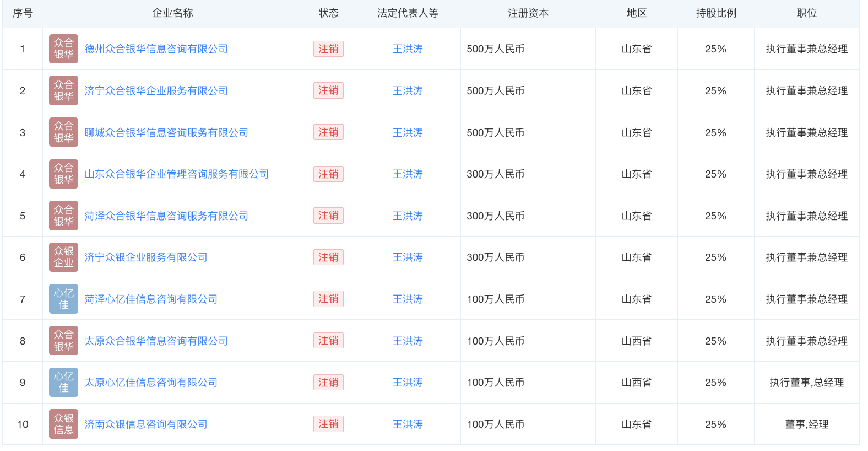
Task: Click the logo icon beside 德州众合银华信息咨询有限公司
Action: (x=63, y=49)
